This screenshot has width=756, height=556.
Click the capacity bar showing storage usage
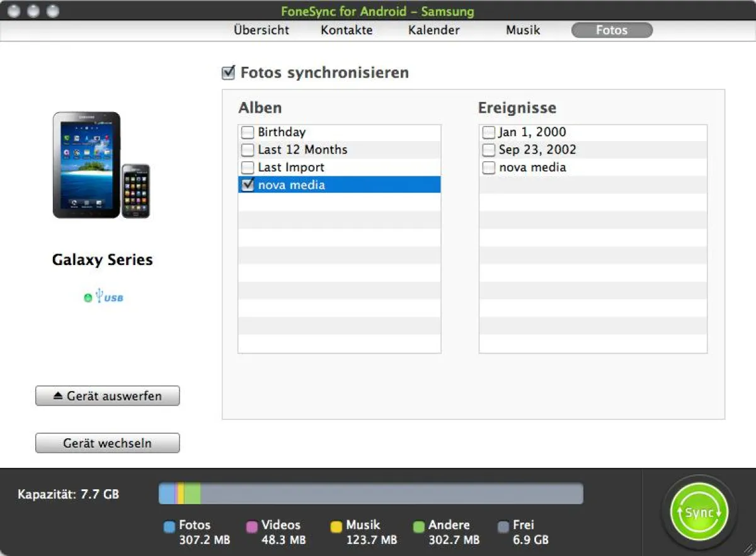370,494
